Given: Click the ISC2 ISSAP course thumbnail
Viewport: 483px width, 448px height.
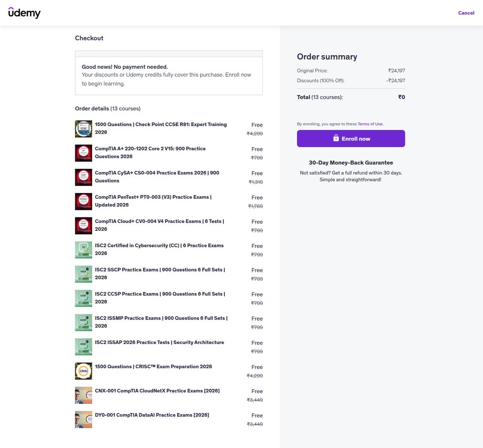Looking at the screenshot, I should (x=84, y=346).
